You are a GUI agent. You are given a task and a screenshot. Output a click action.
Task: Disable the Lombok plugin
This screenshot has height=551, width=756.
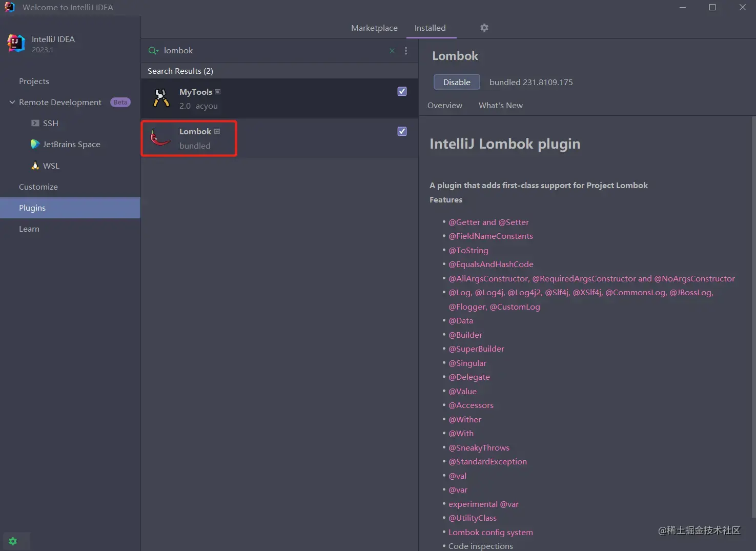pyautogui.click(x=457, y=82)
